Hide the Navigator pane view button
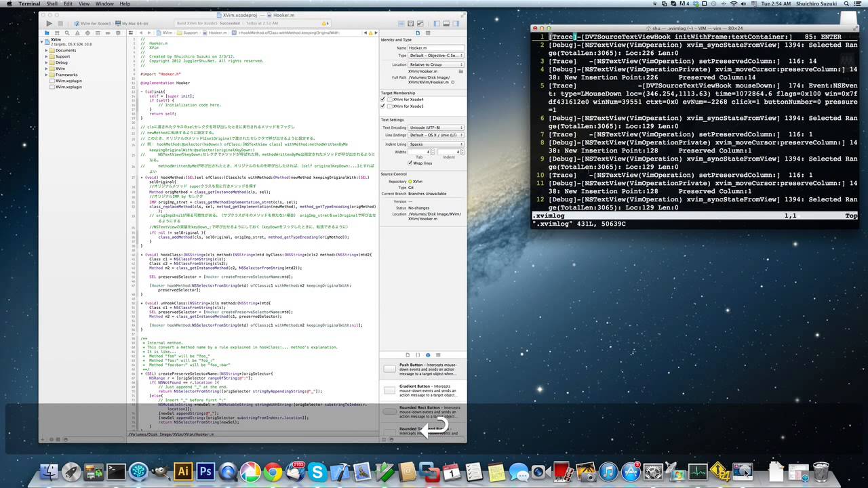The width and height of the screenshot is (868, 488). click(437, 24)
